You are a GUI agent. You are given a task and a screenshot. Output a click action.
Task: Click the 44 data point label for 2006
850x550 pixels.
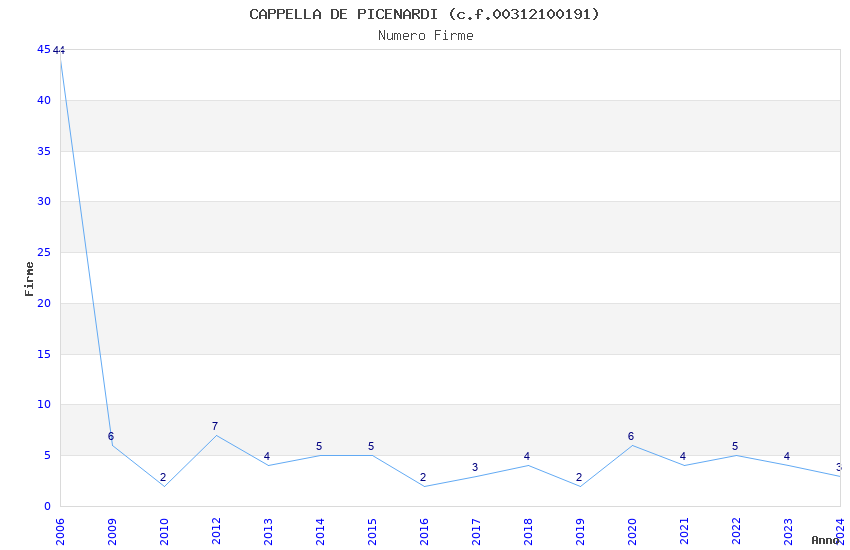click(59, 50)
